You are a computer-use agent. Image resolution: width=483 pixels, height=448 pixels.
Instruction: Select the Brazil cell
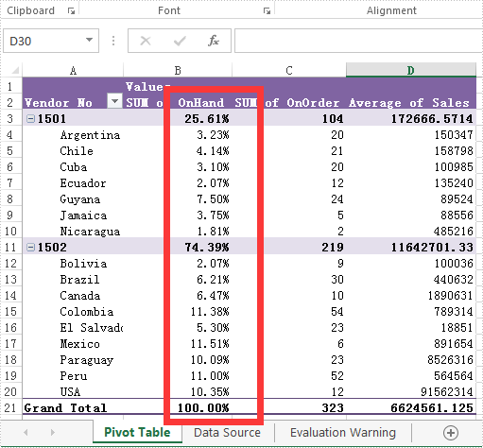(x=73, y=280)
